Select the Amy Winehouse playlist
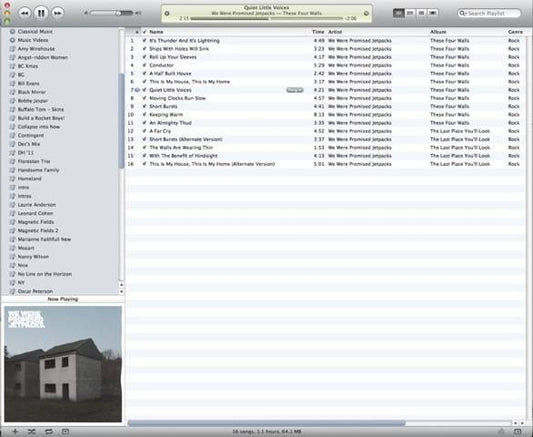The height and width of the screenshot is (437, 533). point(36,49)
